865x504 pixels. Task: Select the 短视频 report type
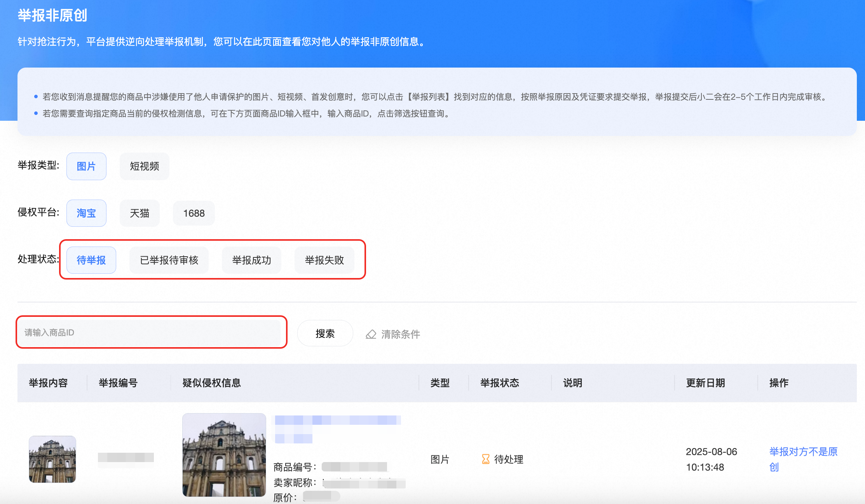(145, 166)
